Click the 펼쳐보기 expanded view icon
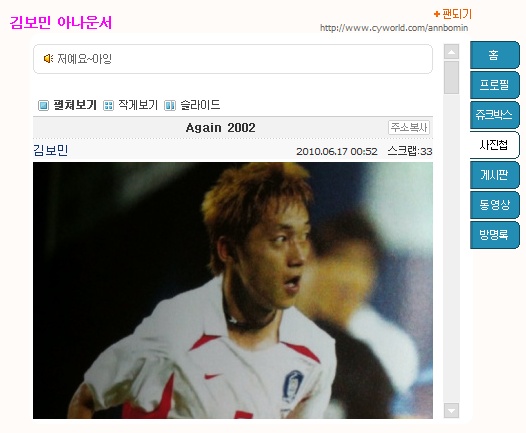The width and height of the screenshot is (526, 433). pyautogui.click(x=43, y=105)
